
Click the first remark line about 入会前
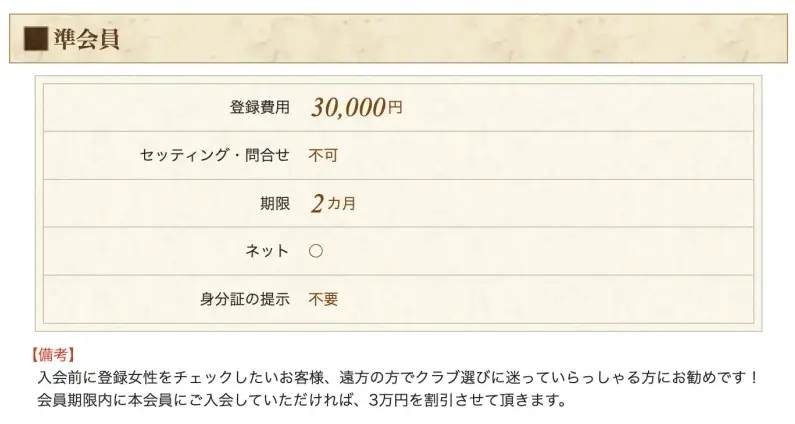pos(398,377)
